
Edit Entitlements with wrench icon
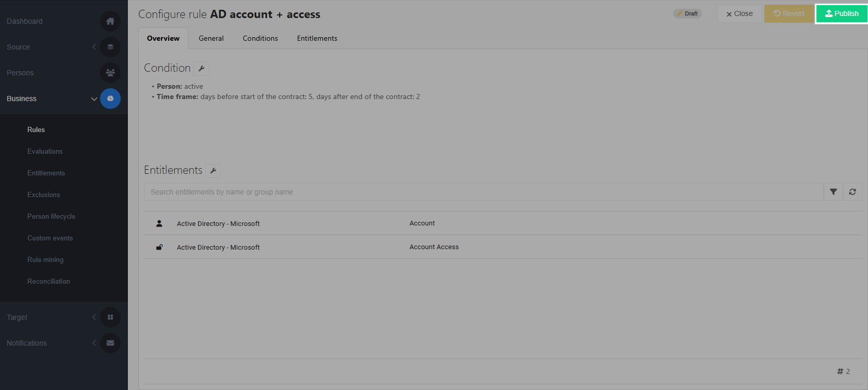pyautogui.click(x=213, y=171)
